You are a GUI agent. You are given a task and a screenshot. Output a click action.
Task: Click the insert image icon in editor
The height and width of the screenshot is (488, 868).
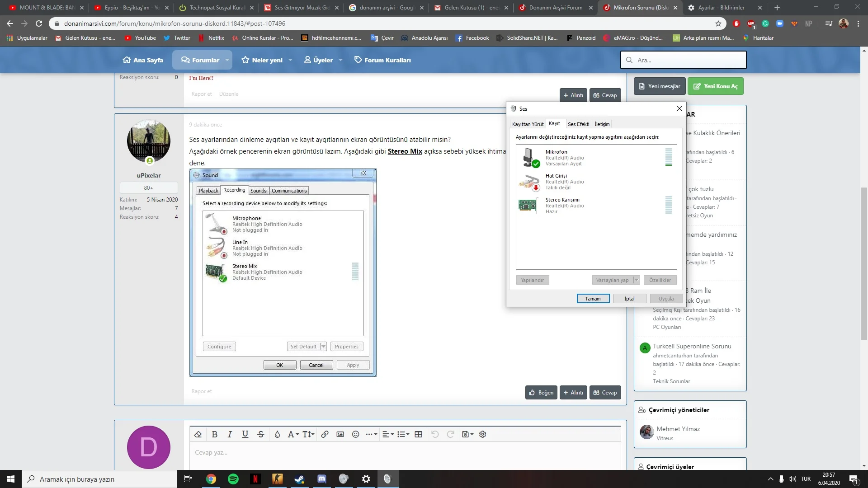click(340, 434)
